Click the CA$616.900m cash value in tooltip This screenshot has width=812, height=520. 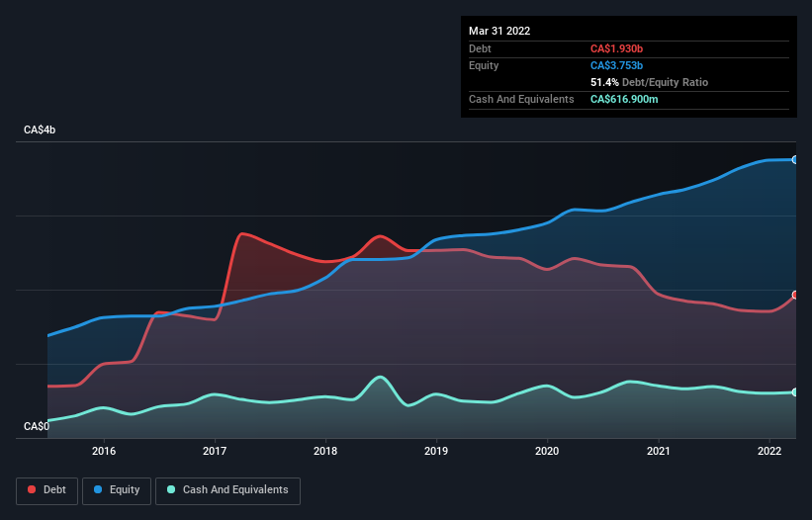point(624,99)
